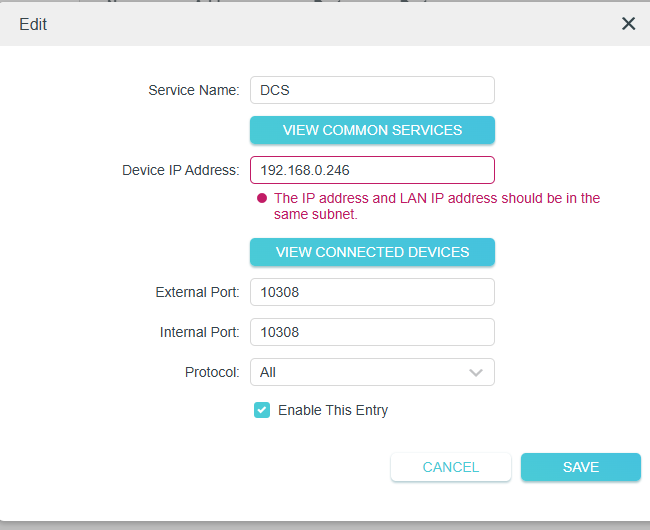
Task: Click the Edit dialog title
Action: [x=33, y=24]
